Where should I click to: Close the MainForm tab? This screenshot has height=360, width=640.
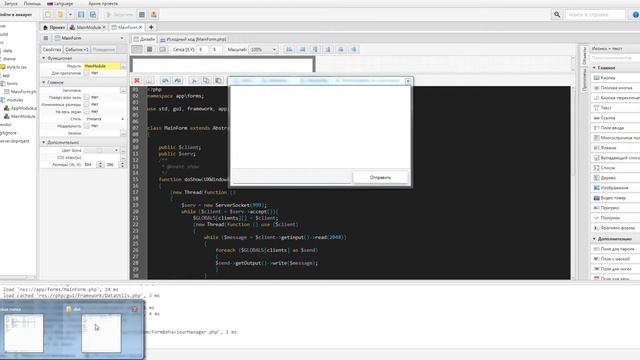click(140, 27)
